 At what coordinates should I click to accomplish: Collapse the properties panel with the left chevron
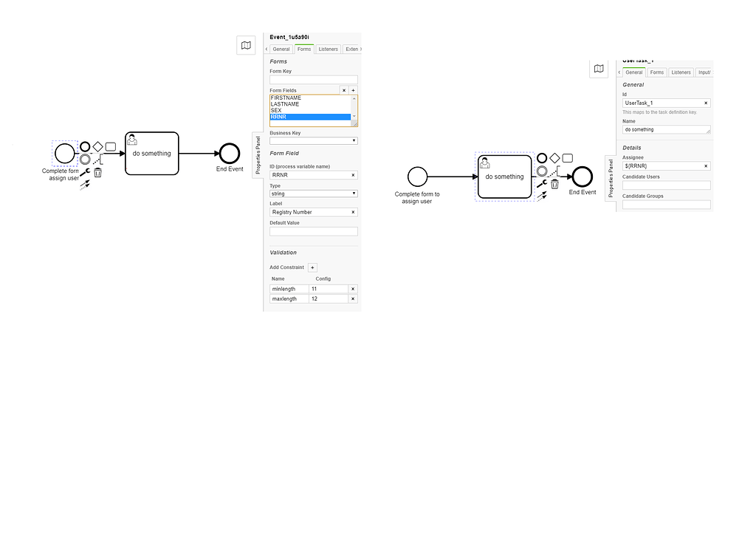point(267,49)
